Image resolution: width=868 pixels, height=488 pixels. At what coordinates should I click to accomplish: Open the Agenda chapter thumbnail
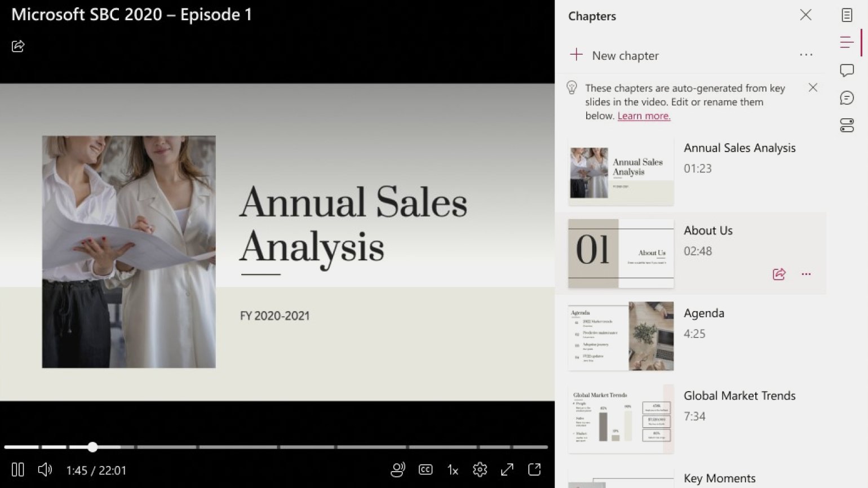click(x=621, y=336)
